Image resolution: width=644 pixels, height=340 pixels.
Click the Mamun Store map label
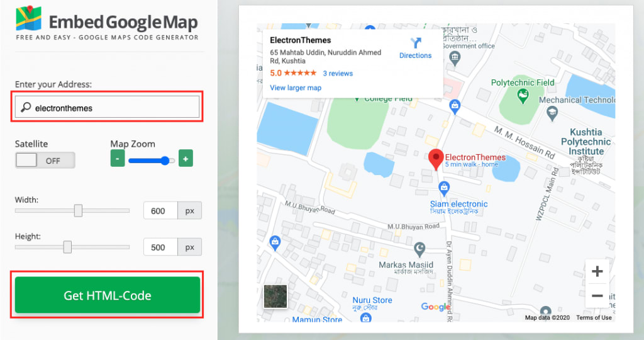[317, 319]
